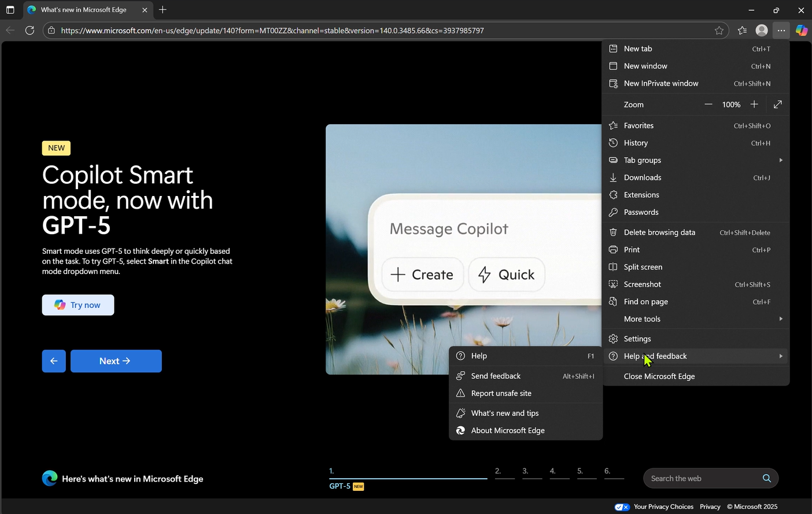Jump to slide 3 marker
This screenshot has width=812, height=514.
(x=532, y=472)
